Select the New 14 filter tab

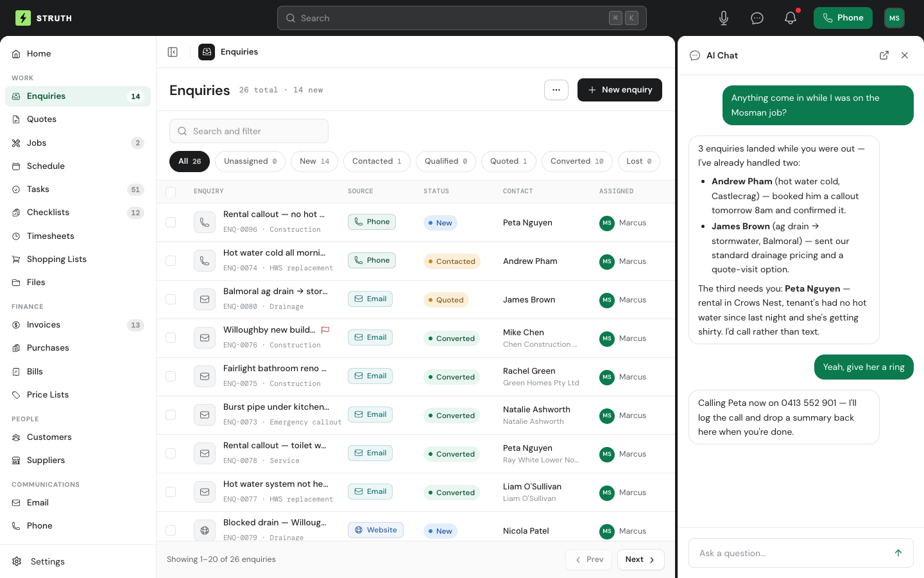pos(314,161)
